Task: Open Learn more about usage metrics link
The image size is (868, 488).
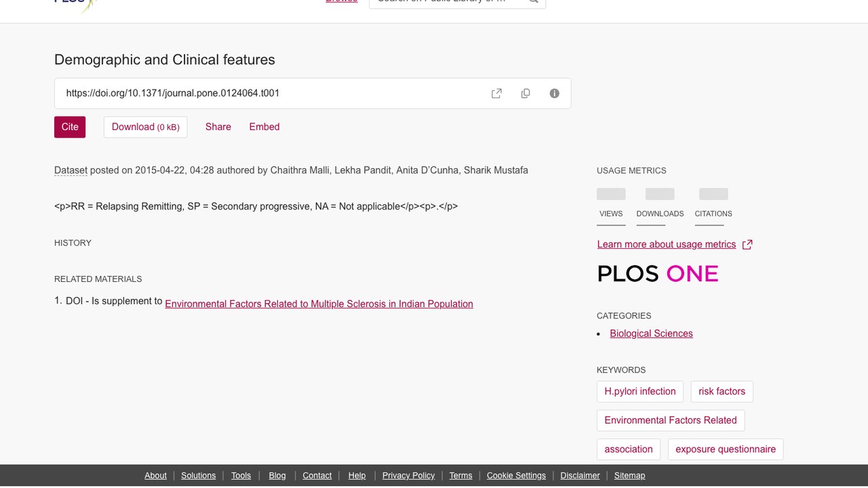Action: (667, 245)
